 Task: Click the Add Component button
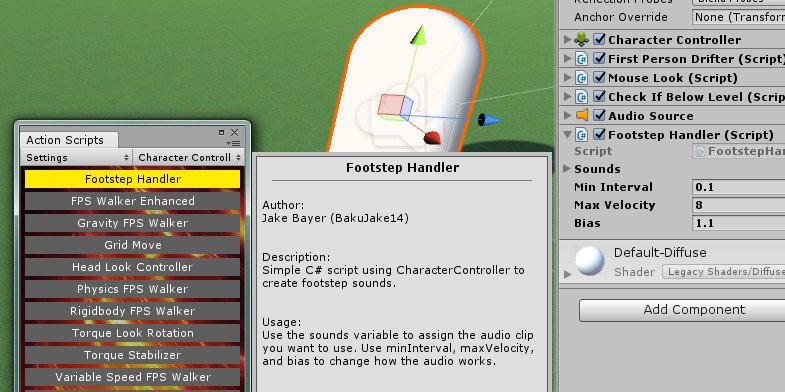tap(682, 310)
